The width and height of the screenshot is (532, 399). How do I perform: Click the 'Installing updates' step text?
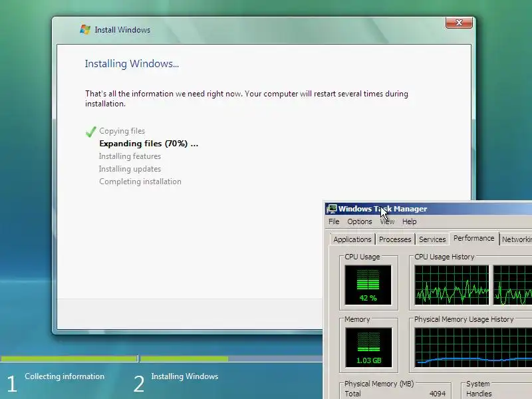130,169
